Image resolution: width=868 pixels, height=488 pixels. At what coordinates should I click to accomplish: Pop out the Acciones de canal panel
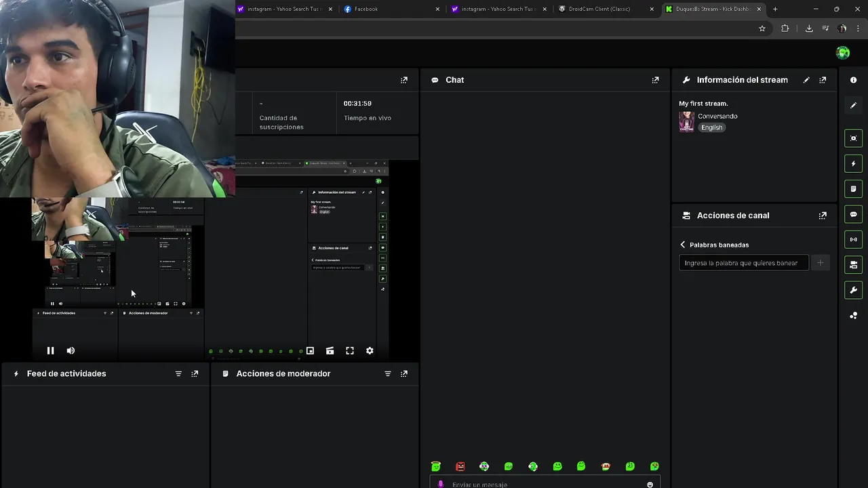(x=823, y=216)
